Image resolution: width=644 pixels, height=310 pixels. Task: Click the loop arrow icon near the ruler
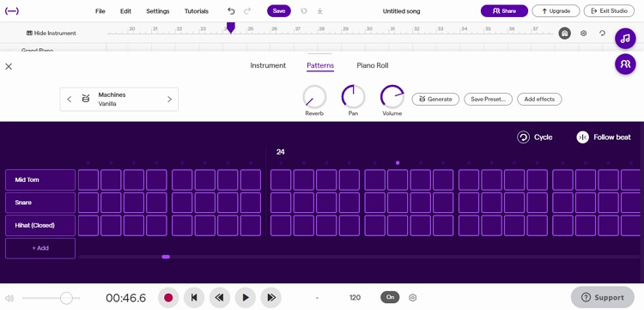click(603, 33)
